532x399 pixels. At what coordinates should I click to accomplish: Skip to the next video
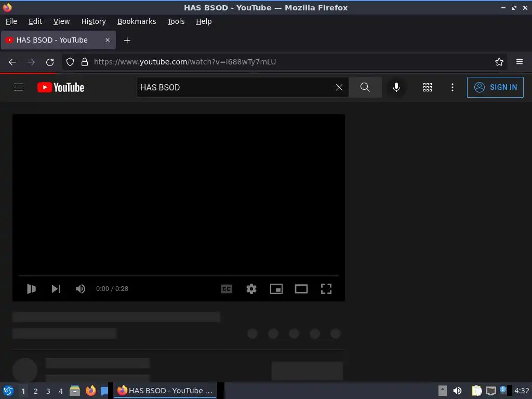(56, 289)
